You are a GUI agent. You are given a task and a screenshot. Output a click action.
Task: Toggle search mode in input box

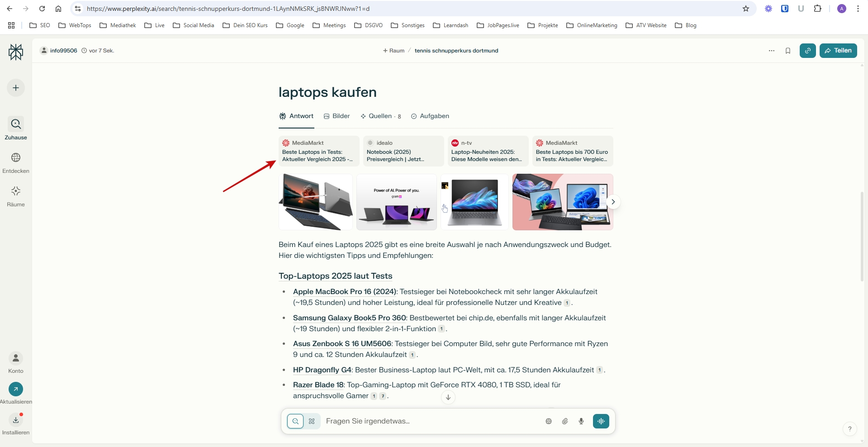coord(295,421)
